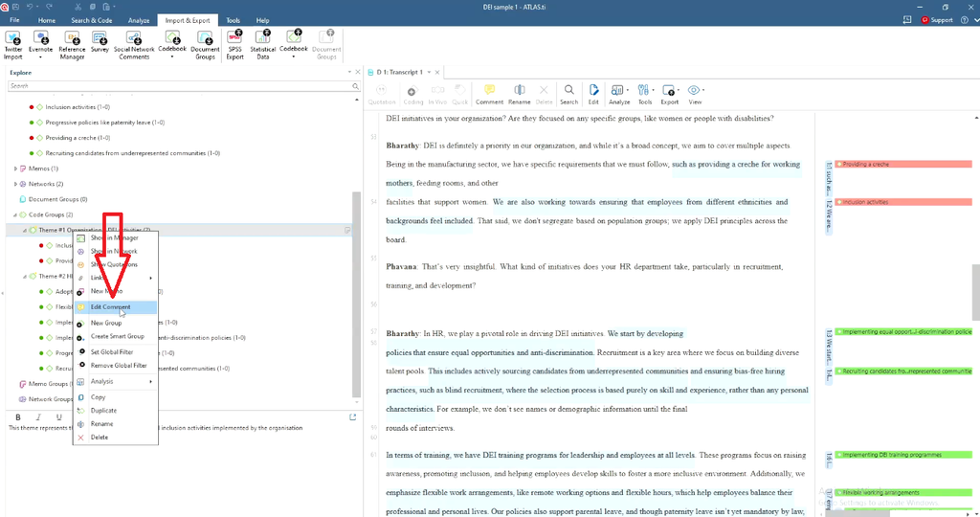
Task: Open Analysis submenu in context menu
Action: 116,381
